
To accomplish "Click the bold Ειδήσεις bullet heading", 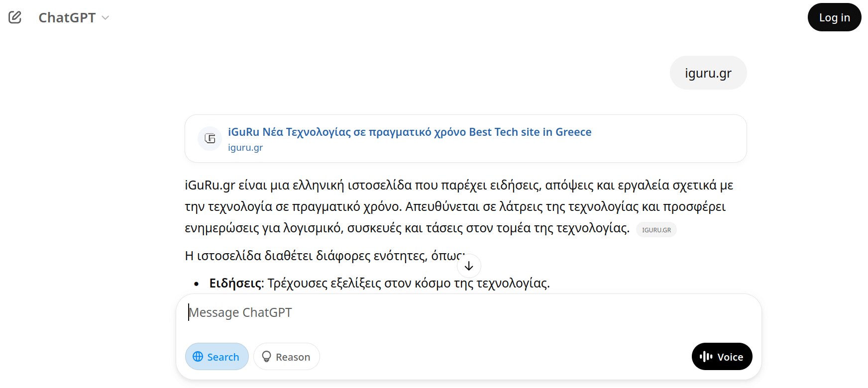I will pyautogui.click(x=235, y=284).
